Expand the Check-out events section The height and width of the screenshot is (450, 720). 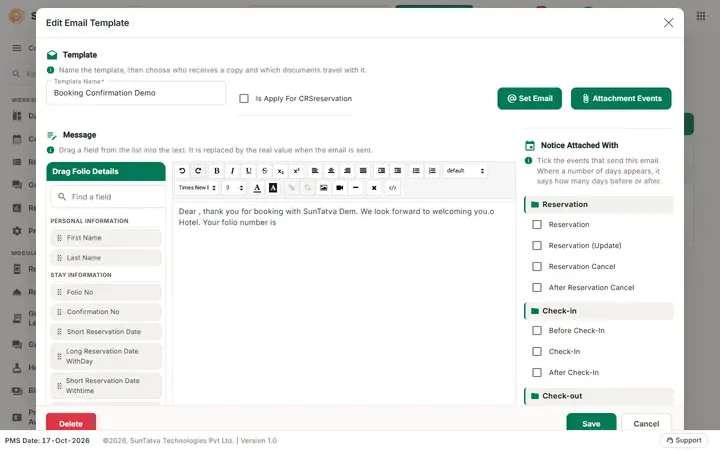[x=599, y=396]
